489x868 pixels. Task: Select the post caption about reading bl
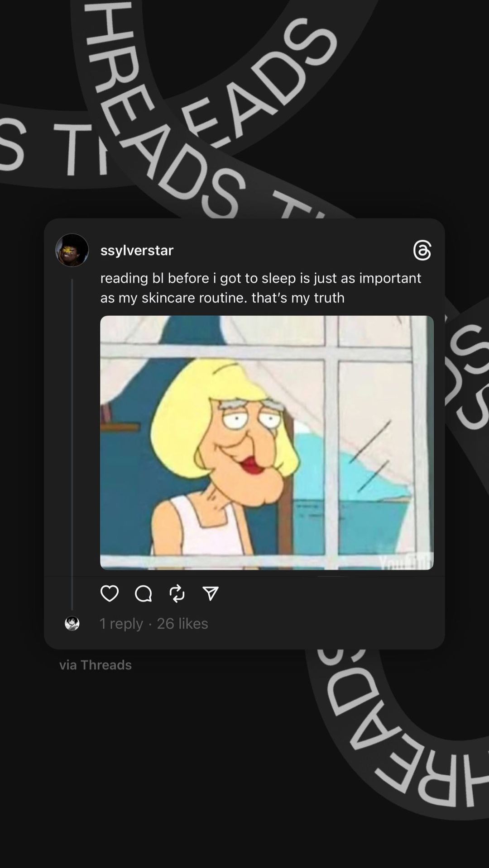point(261,287)
